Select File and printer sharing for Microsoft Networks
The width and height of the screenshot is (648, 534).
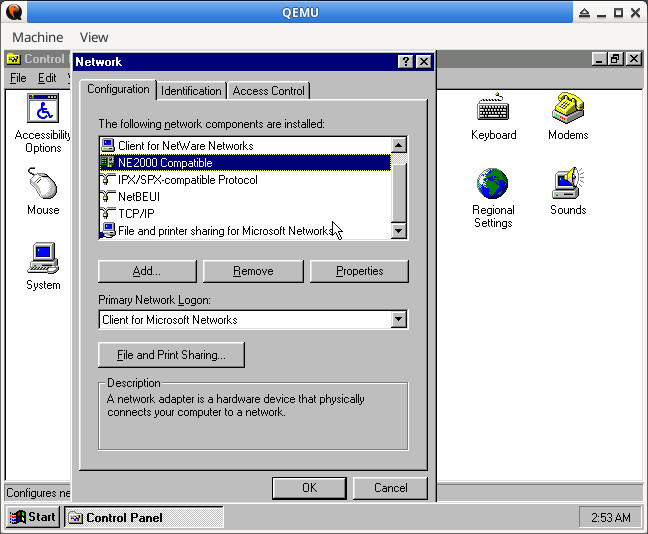tap(245, 230)
